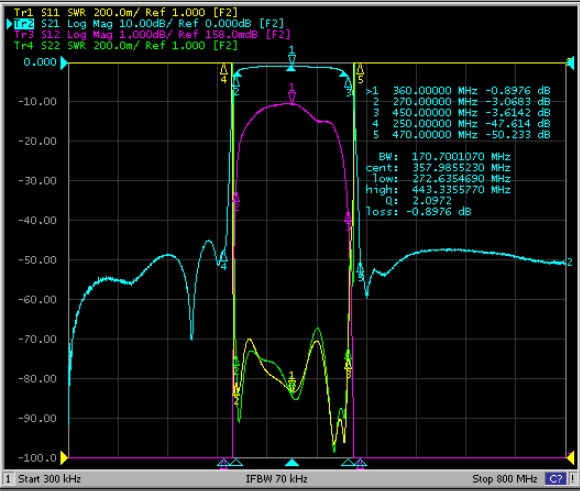580x491 pixels.
Task: Click the blue C? correction status indicator
Action: 556,479
